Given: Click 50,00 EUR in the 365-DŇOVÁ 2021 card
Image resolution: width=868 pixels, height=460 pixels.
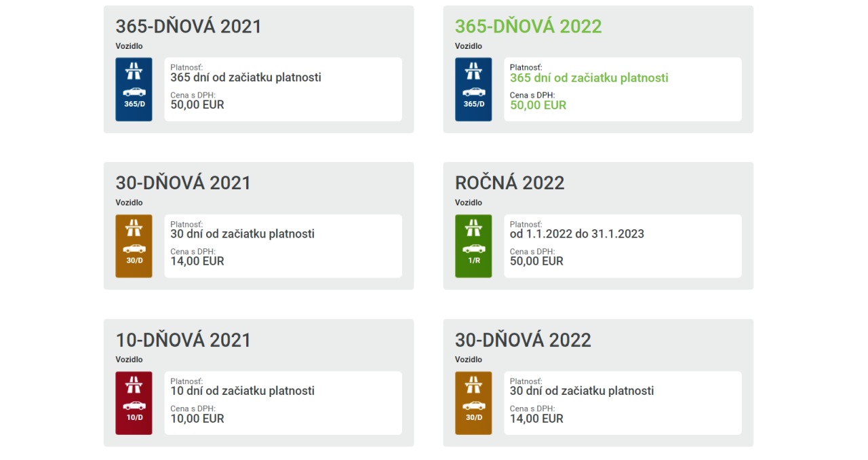Looking at the screenshot, I should 197,105.
